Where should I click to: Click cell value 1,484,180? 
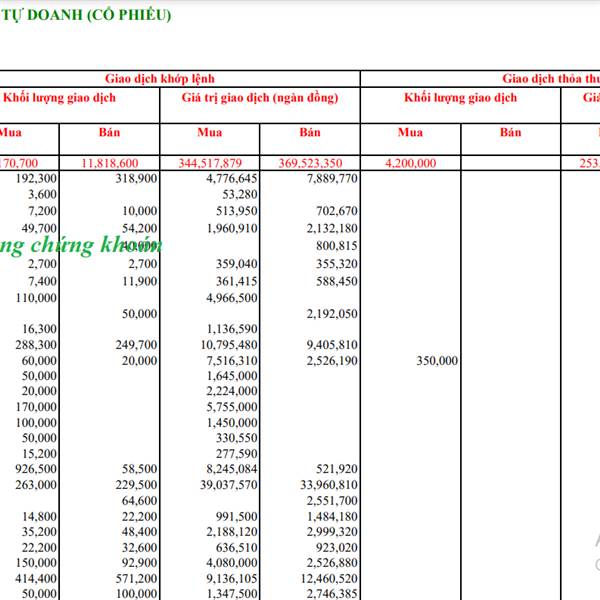point(332,517)
